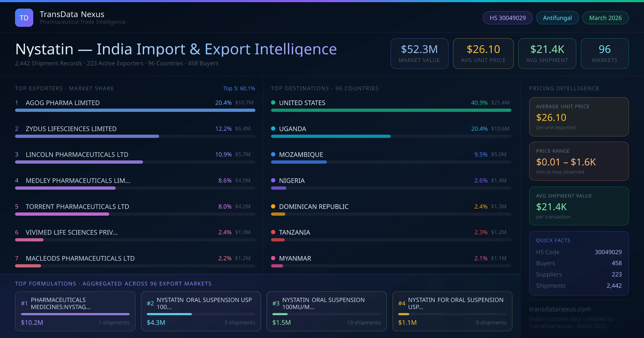Click the green United States dot
Image resolution: width=644 pixels, height=338 pixels.
pos(273,102)
